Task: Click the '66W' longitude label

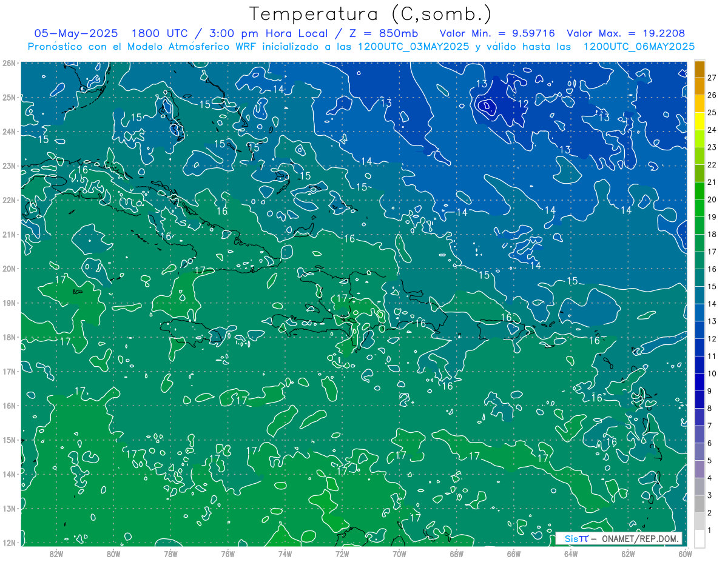Action: (513, 554)
